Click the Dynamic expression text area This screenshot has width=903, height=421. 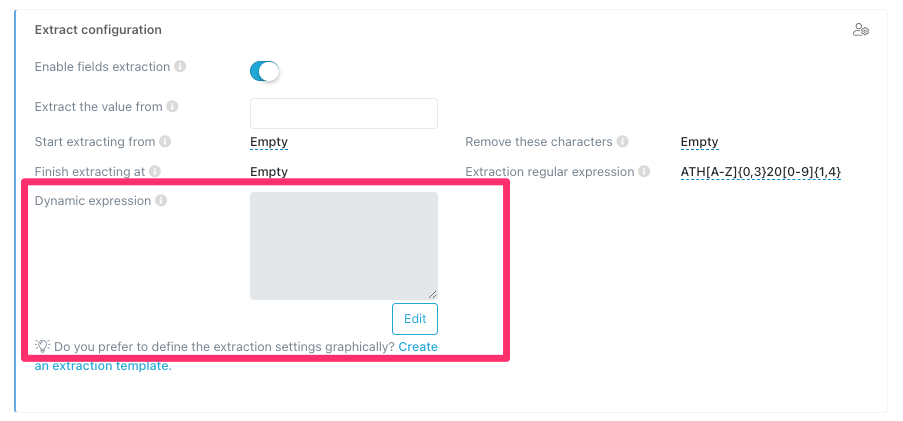pos(343,245)
